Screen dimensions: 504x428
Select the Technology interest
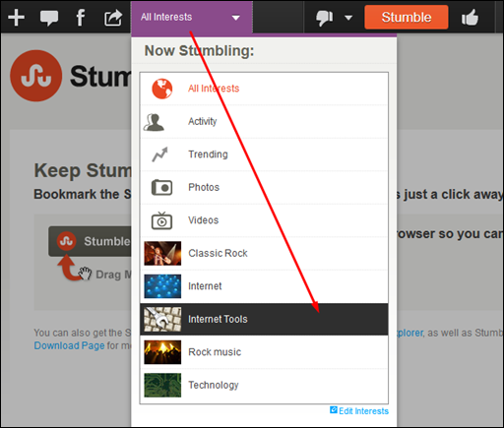pos(264,386)
